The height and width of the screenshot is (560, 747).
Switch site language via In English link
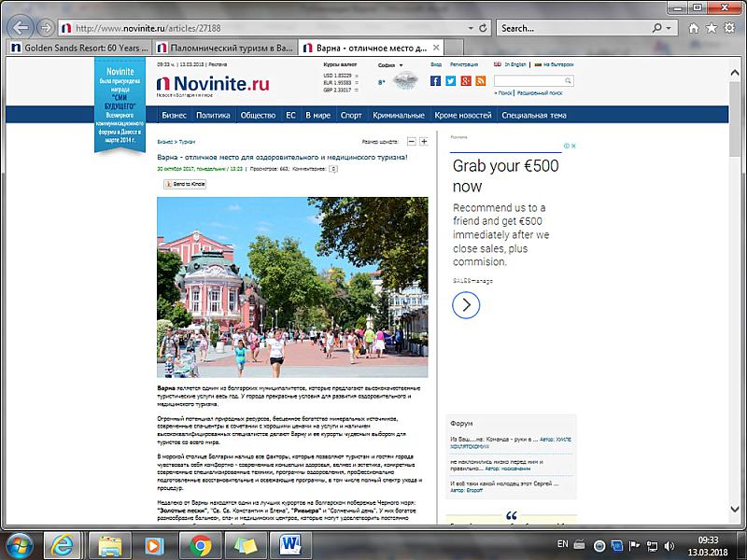click(514, 64)
